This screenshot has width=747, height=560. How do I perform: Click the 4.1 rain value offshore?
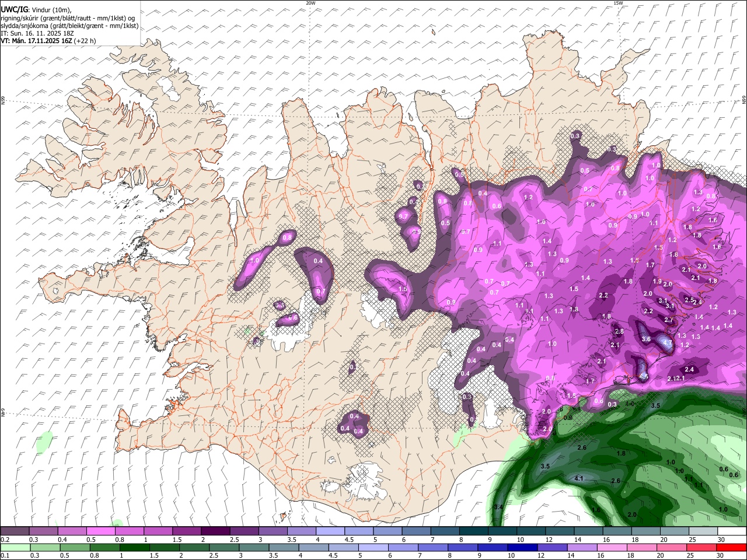coord(579,478)
